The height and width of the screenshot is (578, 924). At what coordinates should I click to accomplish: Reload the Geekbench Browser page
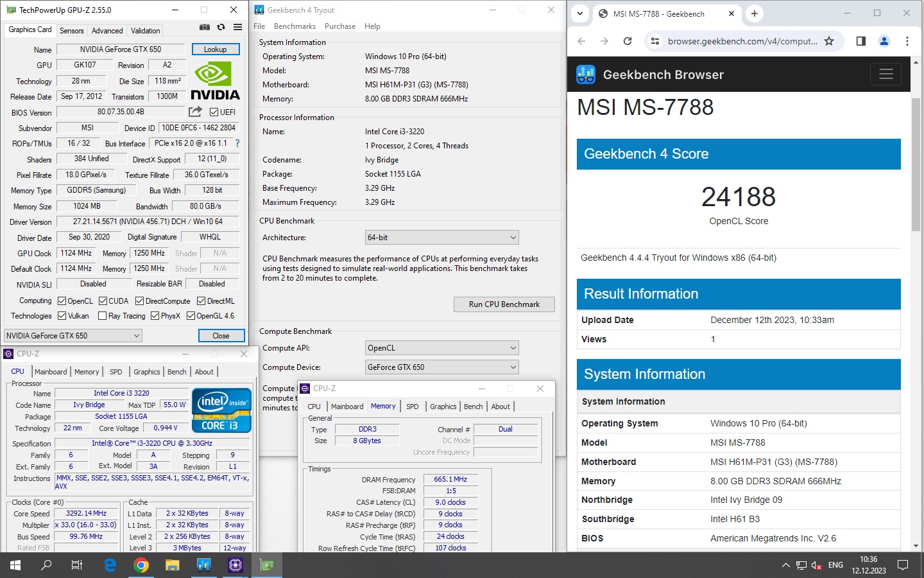pos(628,41)
